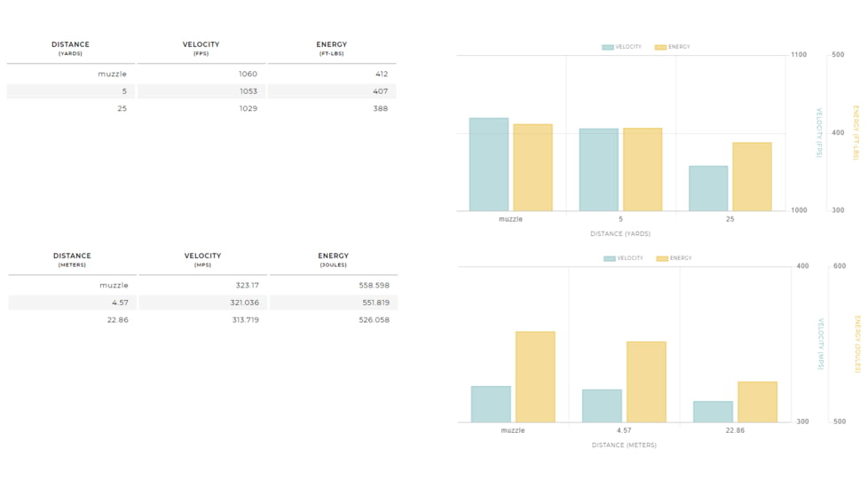Click the 4.57-meter velocity bar
The width and height of the screenshot is (868, 488).
(x=602, y=405)
